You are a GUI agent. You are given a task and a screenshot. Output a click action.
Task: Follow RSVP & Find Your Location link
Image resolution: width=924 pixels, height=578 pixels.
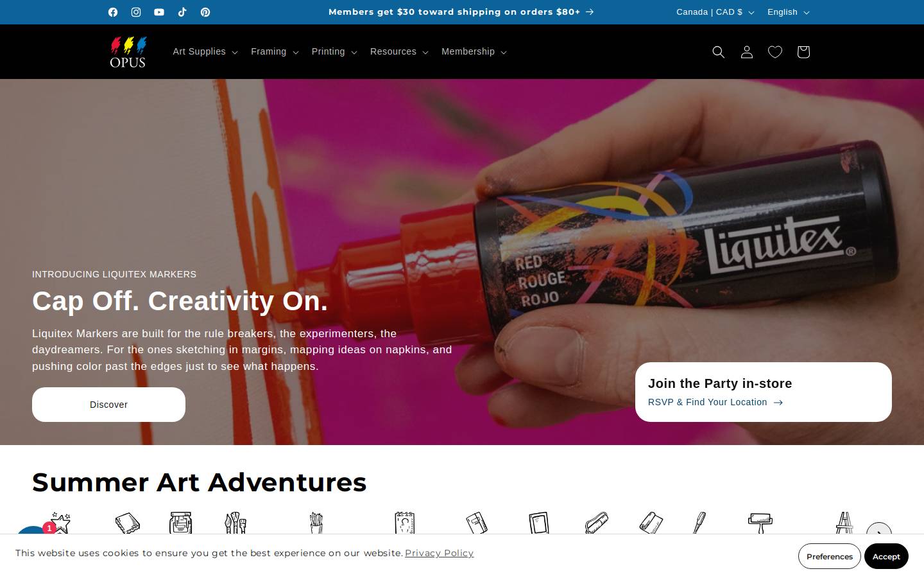tap(715, 402)
